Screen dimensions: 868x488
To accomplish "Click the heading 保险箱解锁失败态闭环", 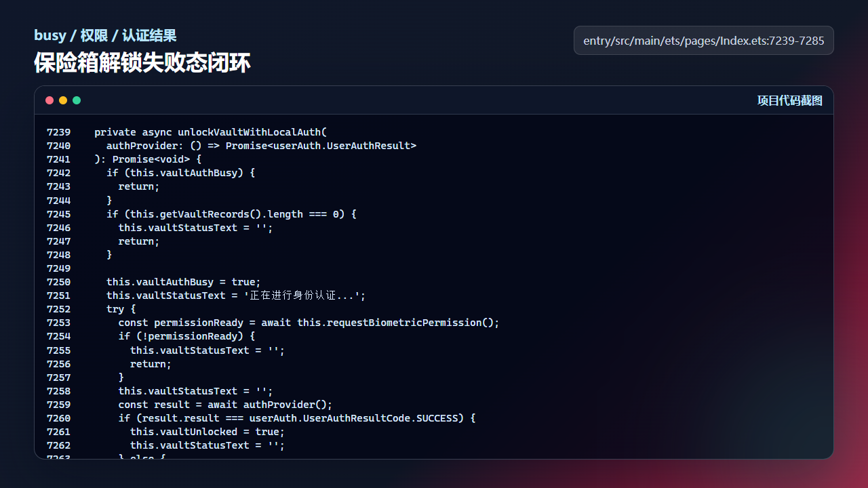I will click(142, 63).
